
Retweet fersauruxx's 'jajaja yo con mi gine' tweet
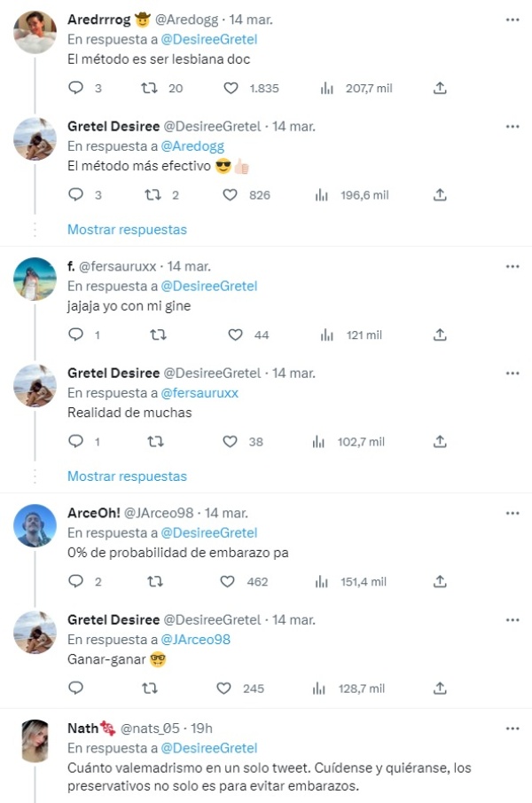pyautogui.click(x=159, y=335)
